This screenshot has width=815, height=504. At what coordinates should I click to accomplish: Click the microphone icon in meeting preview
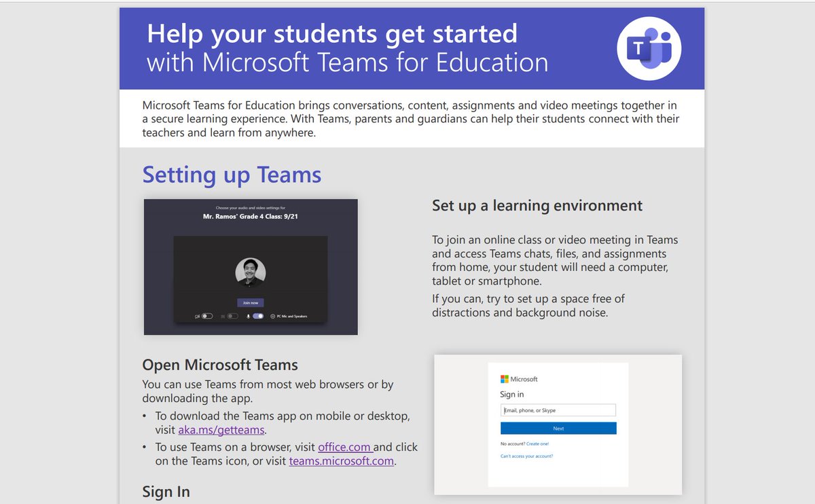(x=248, y=317)
